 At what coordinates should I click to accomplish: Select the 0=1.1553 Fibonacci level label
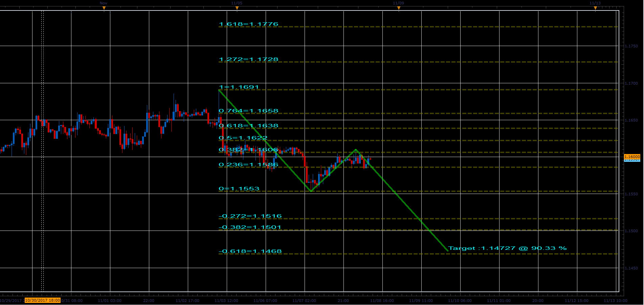click(x=239, y=189)
